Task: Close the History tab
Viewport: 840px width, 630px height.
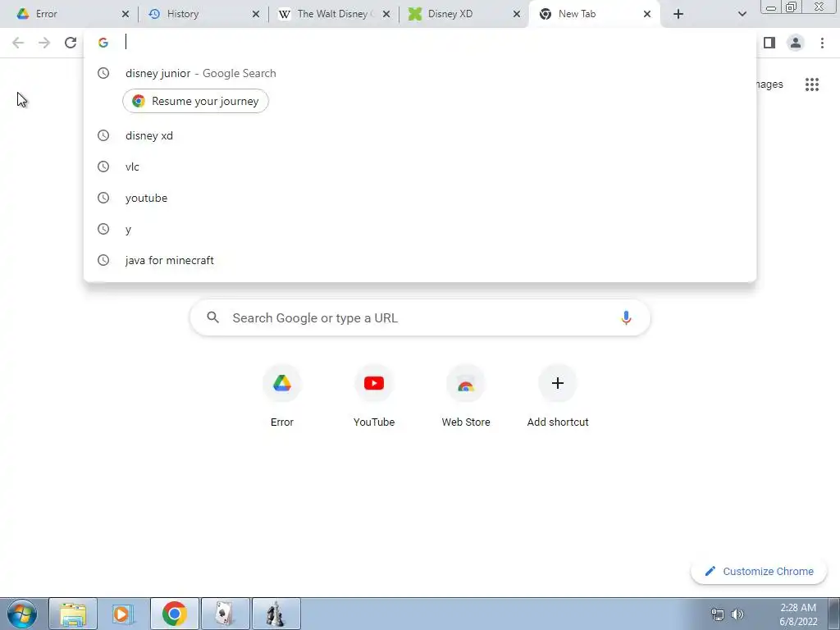Action: coord(256,14)
